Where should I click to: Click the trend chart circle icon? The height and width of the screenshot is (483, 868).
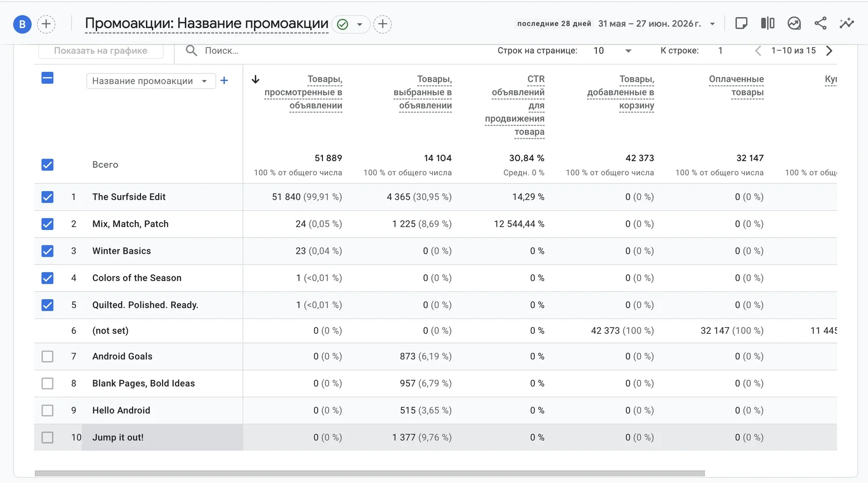coord(794,23)
